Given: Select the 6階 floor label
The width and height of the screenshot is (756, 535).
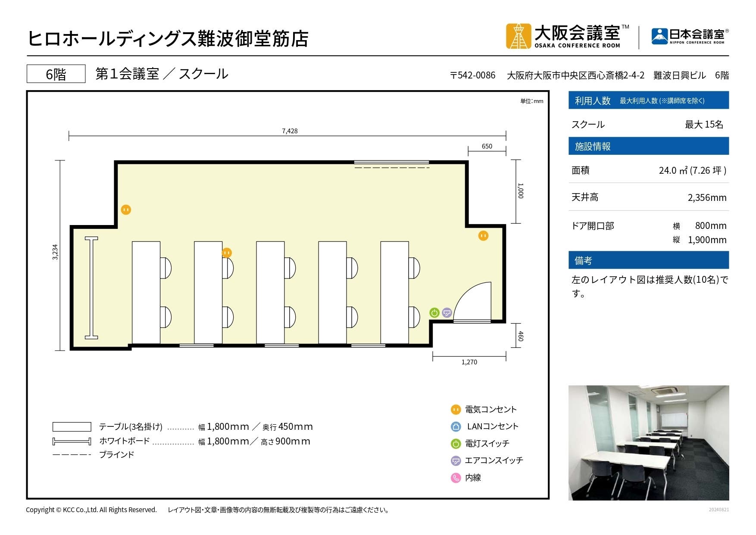Looking at the screenshot, I should tap(56, 73).
